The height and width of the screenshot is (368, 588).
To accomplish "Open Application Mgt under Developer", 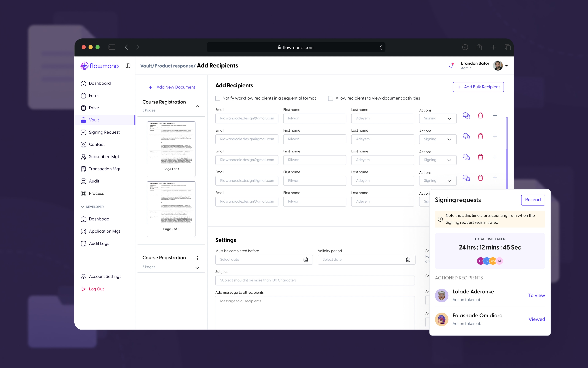I will click(100, 231).
